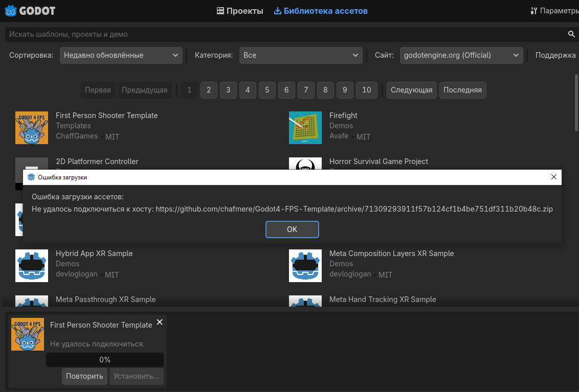
Task: Open Meta Composition Layers XR Sample thumbnail
Action: (x=305, y=266)
